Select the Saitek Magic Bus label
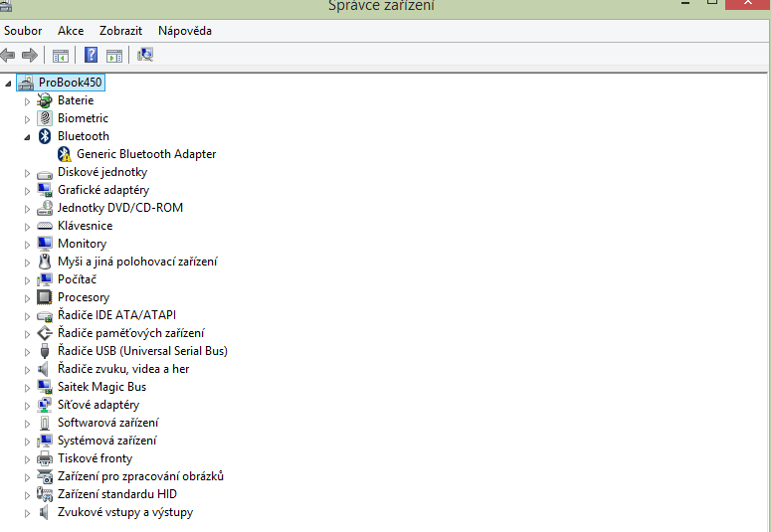Image resolution: width=771 pixels, height=532 pixels. pos(101,387)
